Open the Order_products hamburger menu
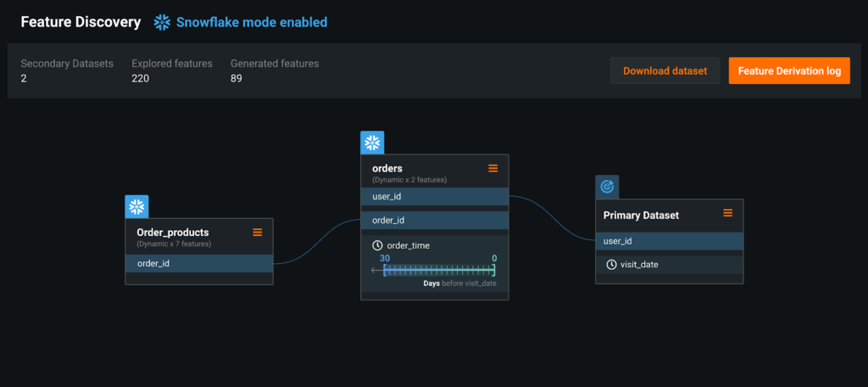 pyautogui.click(x=258, y=232)
